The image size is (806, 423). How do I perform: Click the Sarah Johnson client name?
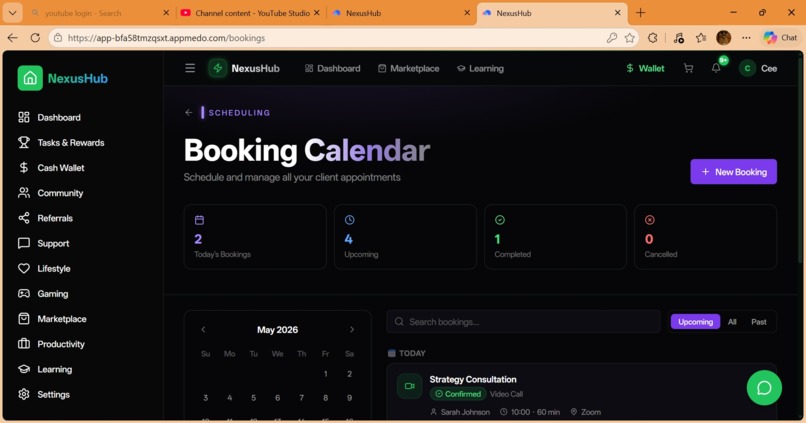click(465, 412)
